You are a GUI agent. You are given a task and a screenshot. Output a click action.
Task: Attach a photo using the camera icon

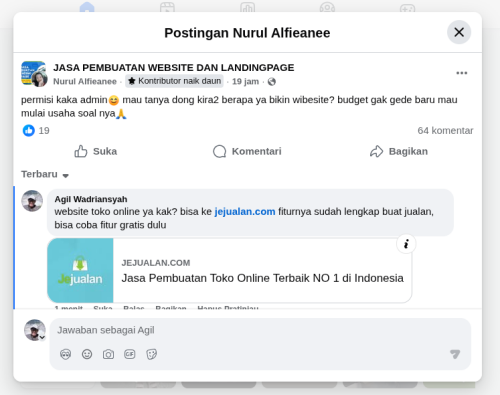tap(108, 354)
